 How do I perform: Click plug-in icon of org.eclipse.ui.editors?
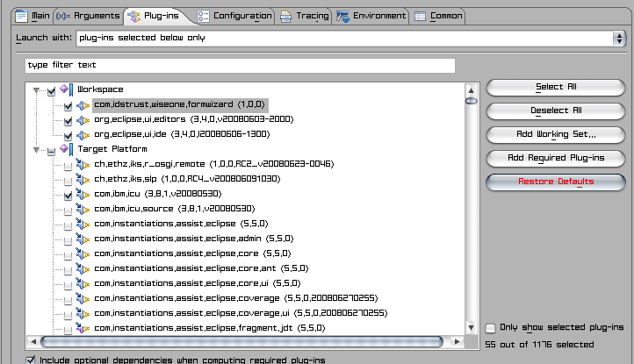(x=83, y=120)
